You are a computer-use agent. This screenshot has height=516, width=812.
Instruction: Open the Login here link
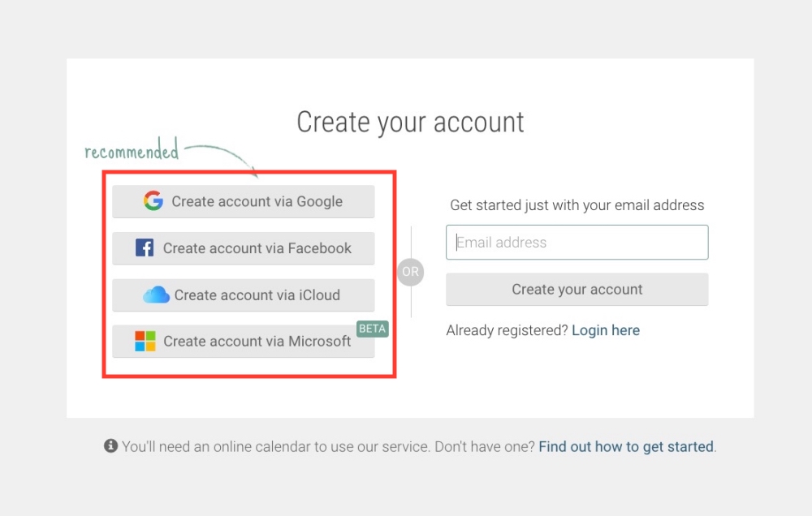click(606, 330)
